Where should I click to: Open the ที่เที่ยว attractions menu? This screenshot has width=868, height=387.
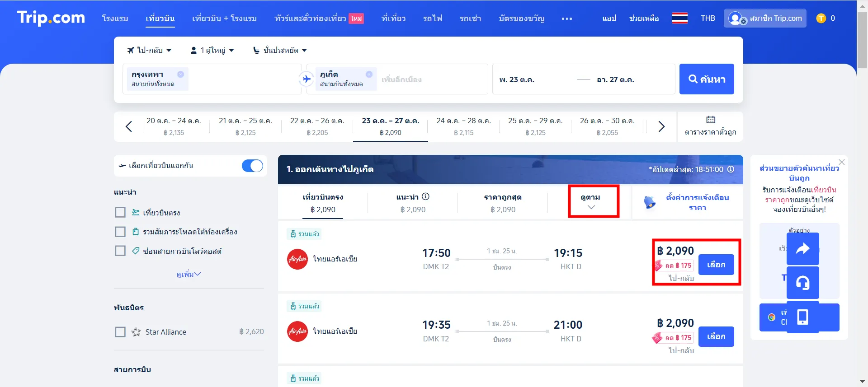click(x=393, y=19)
